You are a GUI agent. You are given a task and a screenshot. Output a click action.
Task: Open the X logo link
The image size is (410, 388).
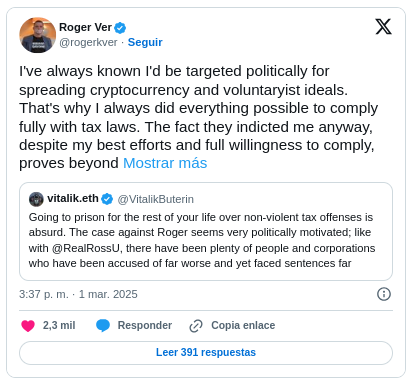click(x=383, y=27)
